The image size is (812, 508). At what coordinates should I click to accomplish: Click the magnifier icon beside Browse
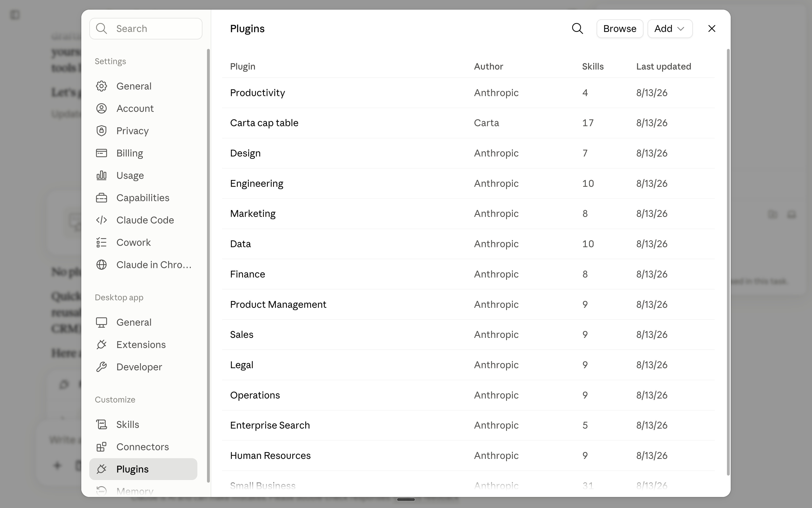(x=578, y=29)
